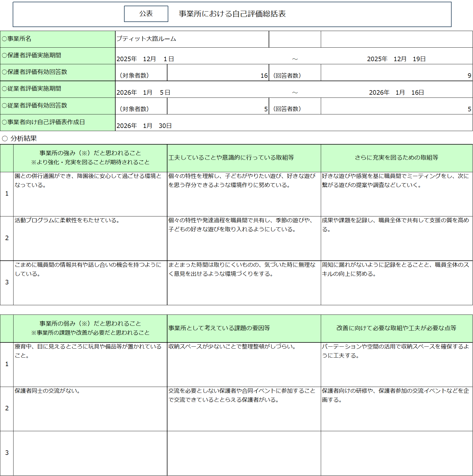Click header さらに充実を図るための取組等

pos(396,158)
